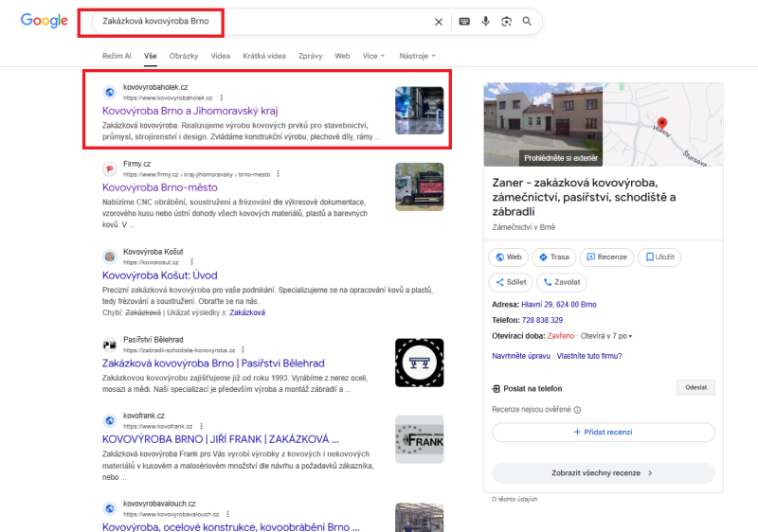Click the info icon next to Recenze nejsou ověřené
758x532 pixels.
tap(577, 410)
